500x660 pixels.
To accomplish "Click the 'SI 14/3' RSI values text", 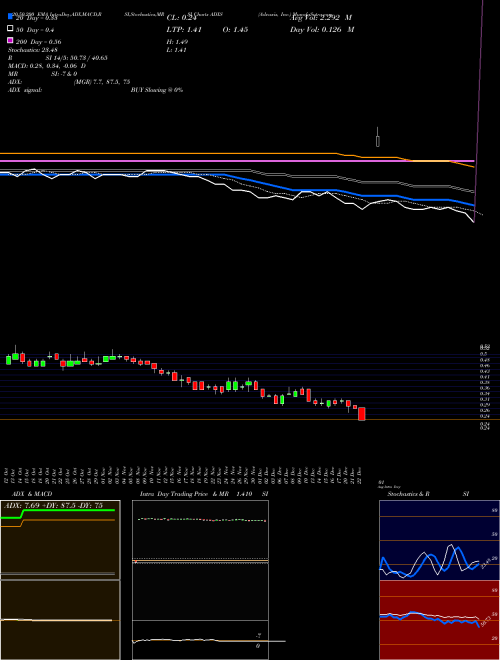I will pos(77,58).
